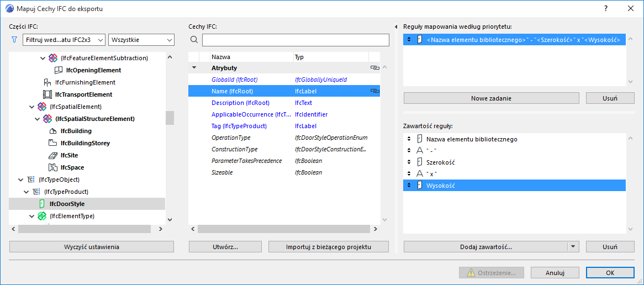Collapse the Atrybuty attribute group
This screenshot has width=644, height=285.
[194, 68]
